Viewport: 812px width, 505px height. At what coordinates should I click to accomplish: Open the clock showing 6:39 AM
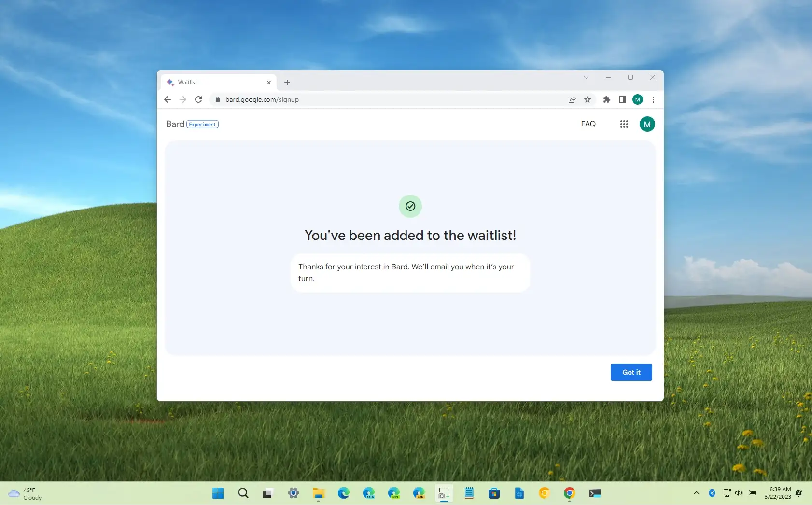pos(777,493)
